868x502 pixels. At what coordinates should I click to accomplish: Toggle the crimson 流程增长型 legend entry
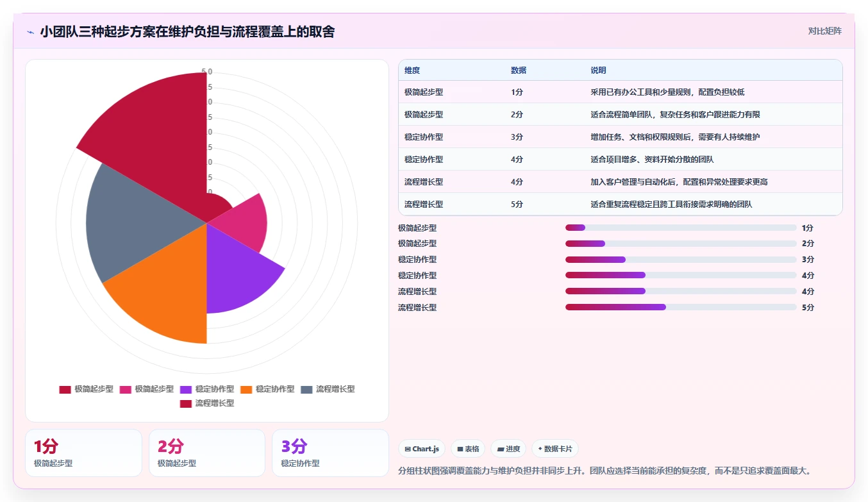pyautogui.click(x=207, y=403)
